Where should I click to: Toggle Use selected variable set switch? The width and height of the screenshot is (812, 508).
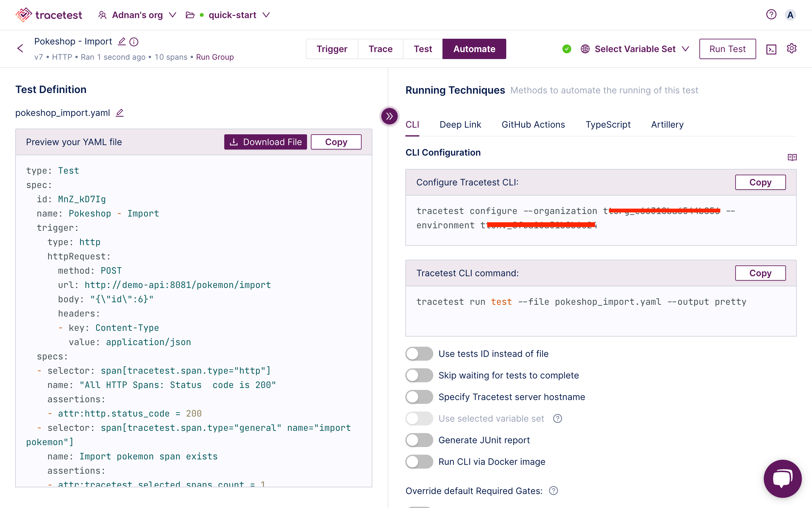coord(419,419)
